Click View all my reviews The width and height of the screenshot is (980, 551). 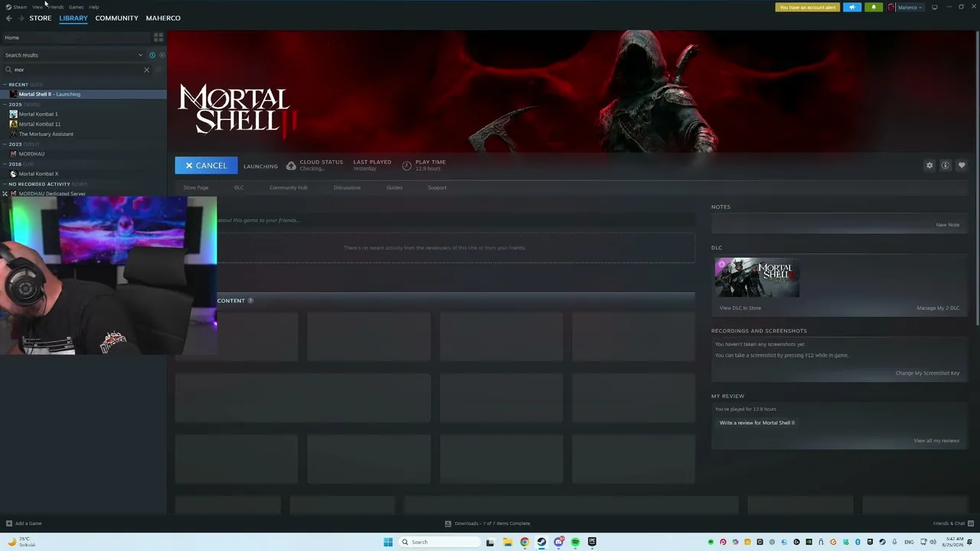tap(936, 441)
